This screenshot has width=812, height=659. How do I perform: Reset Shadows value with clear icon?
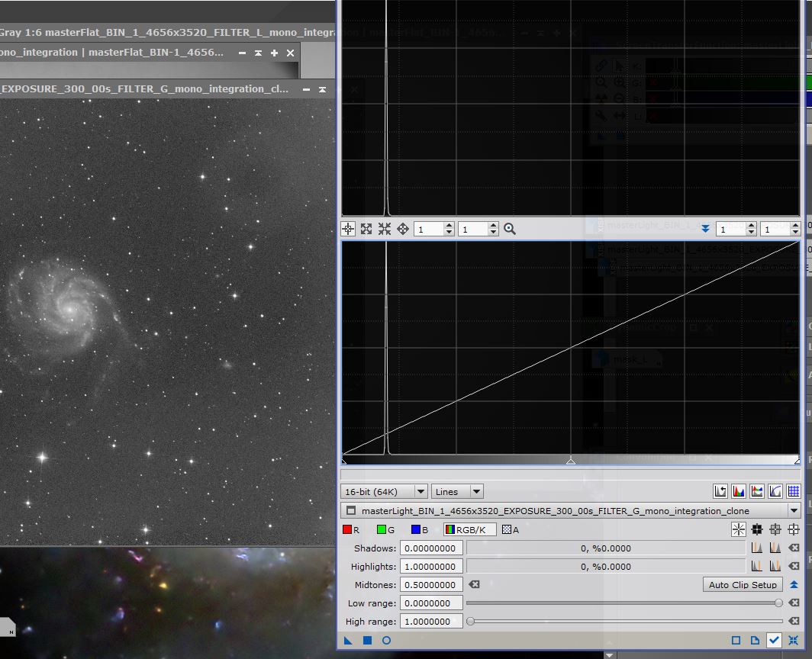pos(794,548)
